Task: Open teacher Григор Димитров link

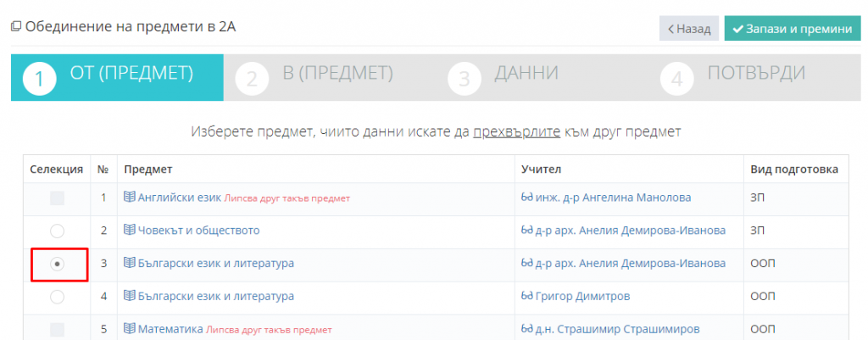Action: (583, 297)
